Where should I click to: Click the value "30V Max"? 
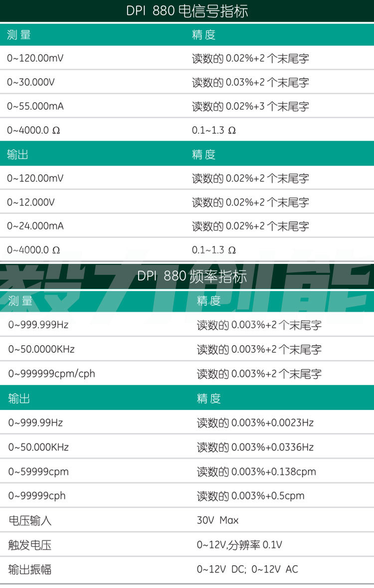coord(217,520)
